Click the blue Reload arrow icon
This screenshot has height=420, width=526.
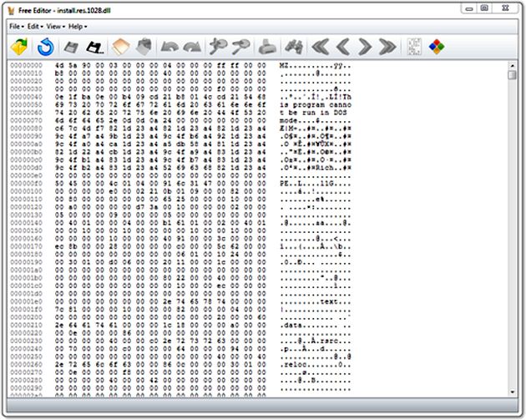point(46,47)
